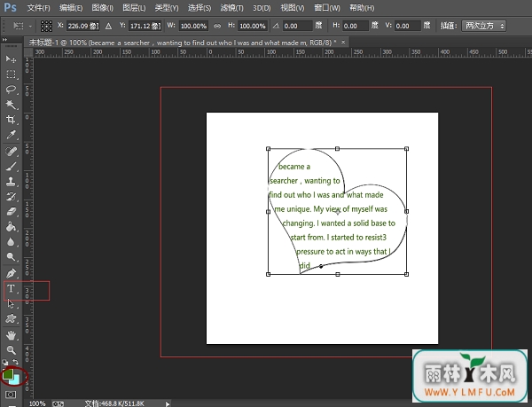Select the Dodge tool

11,257
